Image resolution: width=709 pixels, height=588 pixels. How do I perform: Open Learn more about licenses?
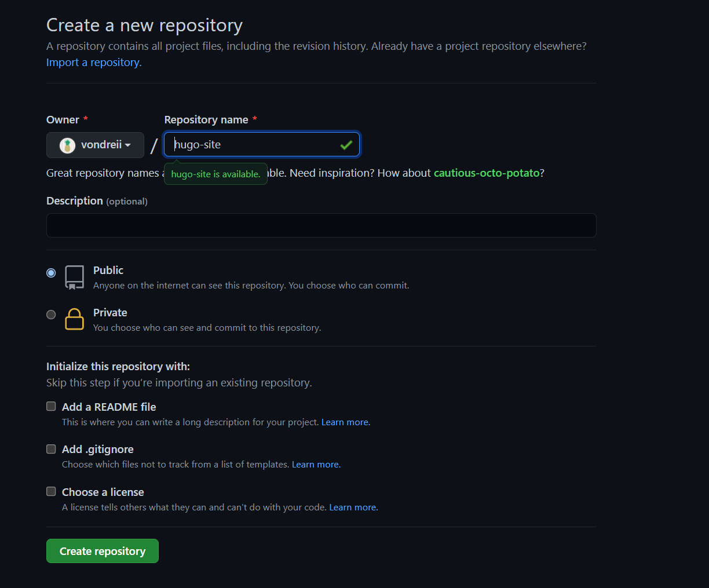coord(353,507)
